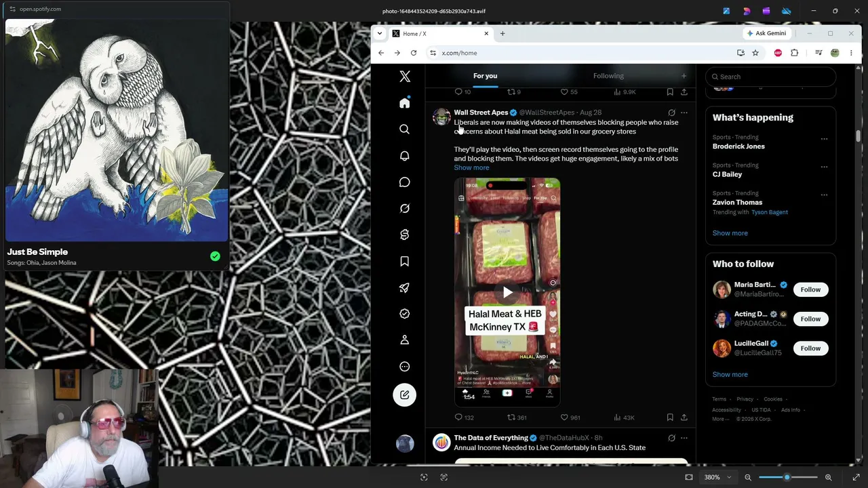Ask Grok about The Data of Everything post
Screen dimensions: 868x488
point(671,438)
